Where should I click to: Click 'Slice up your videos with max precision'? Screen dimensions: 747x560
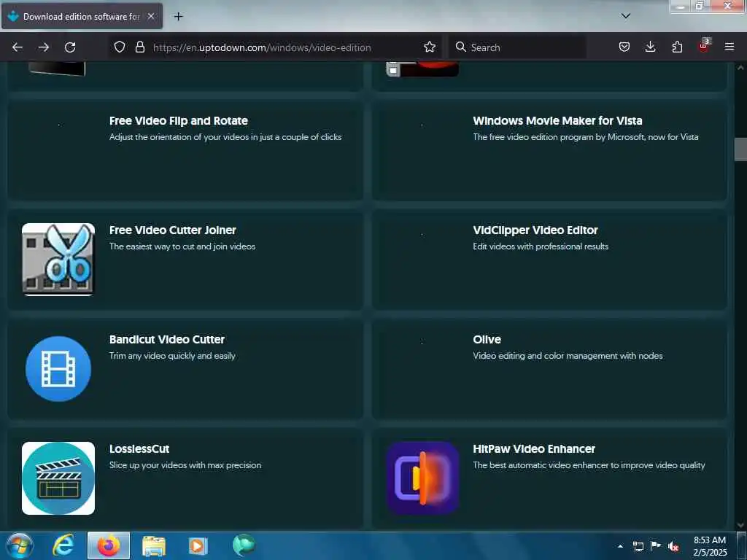click(185, 465)
